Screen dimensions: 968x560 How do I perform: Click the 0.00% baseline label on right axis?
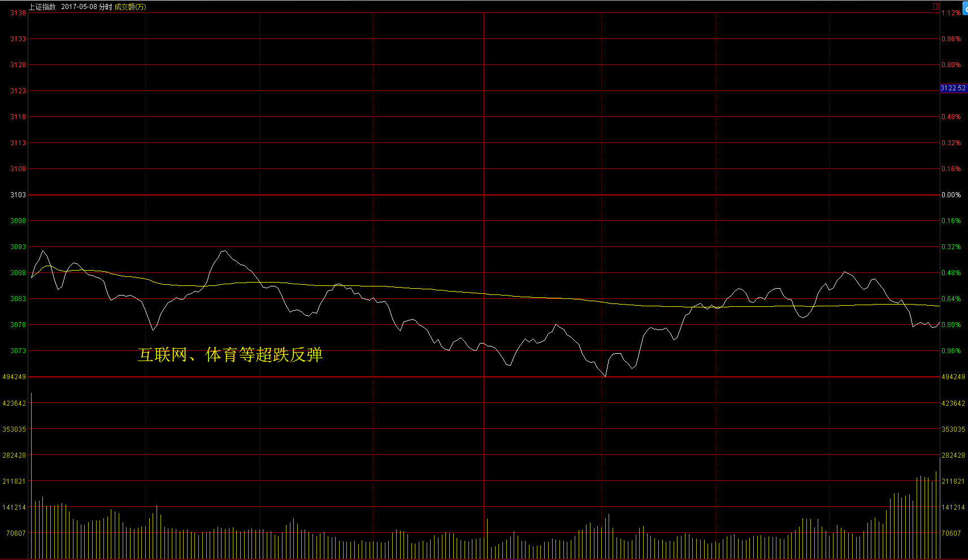tap(951, 195)
